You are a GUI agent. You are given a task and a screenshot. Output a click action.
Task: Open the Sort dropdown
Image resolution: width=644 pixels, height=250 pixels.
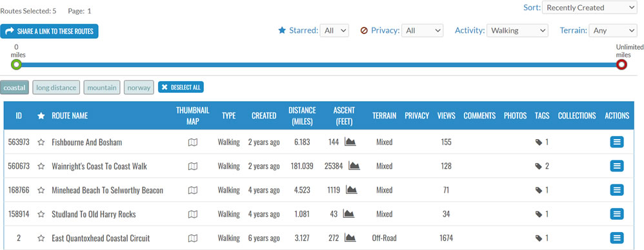coord(589,7)
